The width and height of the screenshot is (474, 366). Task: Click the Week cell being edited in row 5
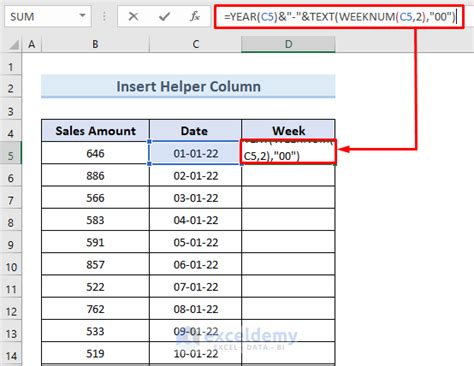pos(288,152)
